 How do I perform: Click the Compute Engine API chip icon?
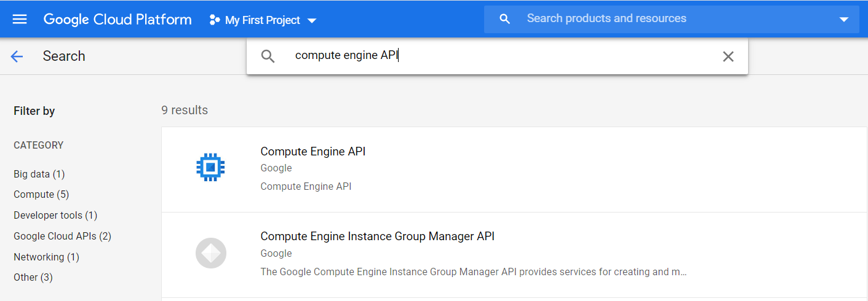point(210,166)
